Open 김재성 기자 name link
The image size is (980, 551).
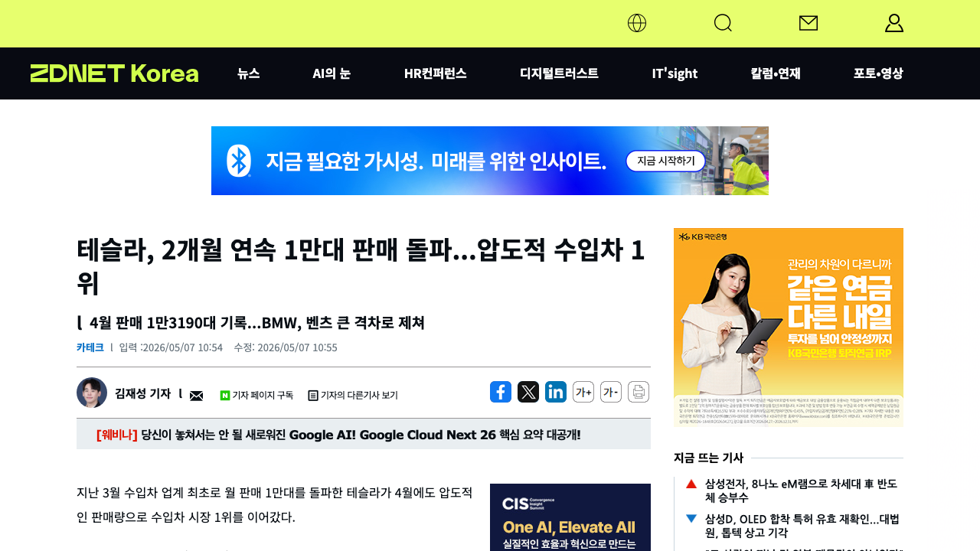pos(142,393)
